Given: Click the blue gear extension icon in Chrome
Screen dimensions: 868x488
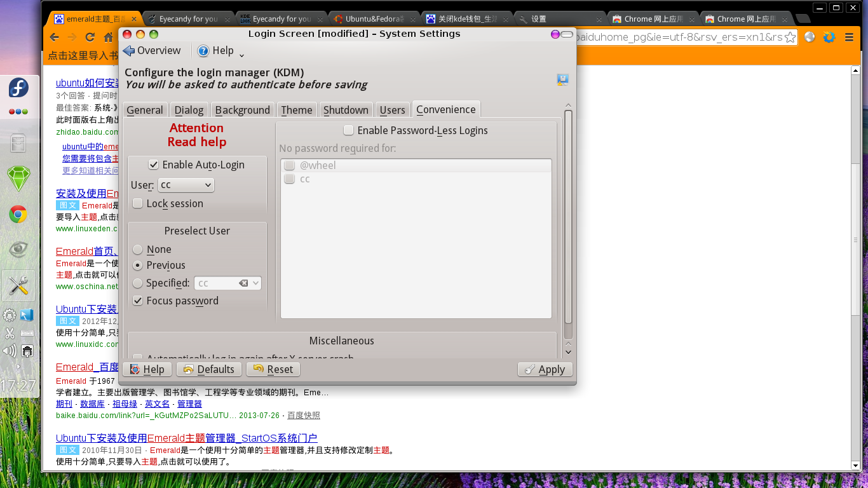Looking at the screenshot, I should [829, 37].
